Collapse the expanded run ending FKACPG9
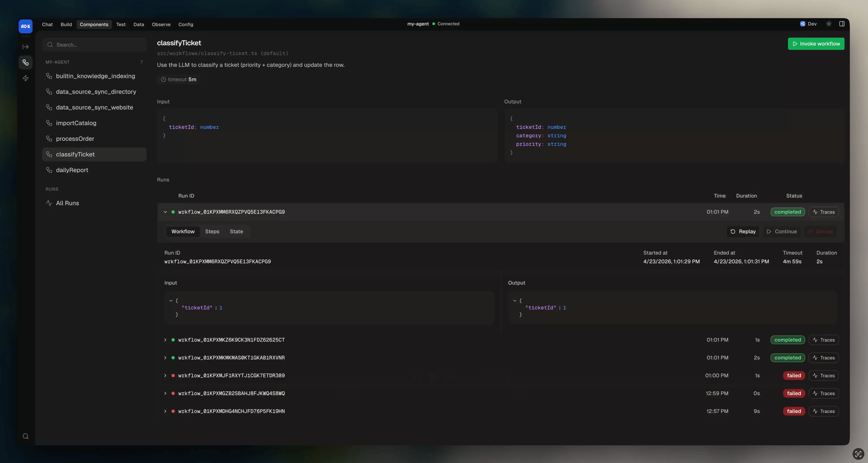This screenshot has height=463, width=868. click(165, 212)
